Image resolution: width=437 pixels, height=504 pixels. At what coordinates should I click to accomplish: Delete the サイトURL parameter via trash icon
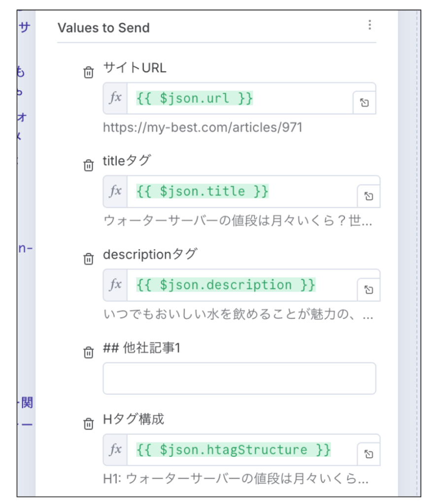(x=88, y=72)
